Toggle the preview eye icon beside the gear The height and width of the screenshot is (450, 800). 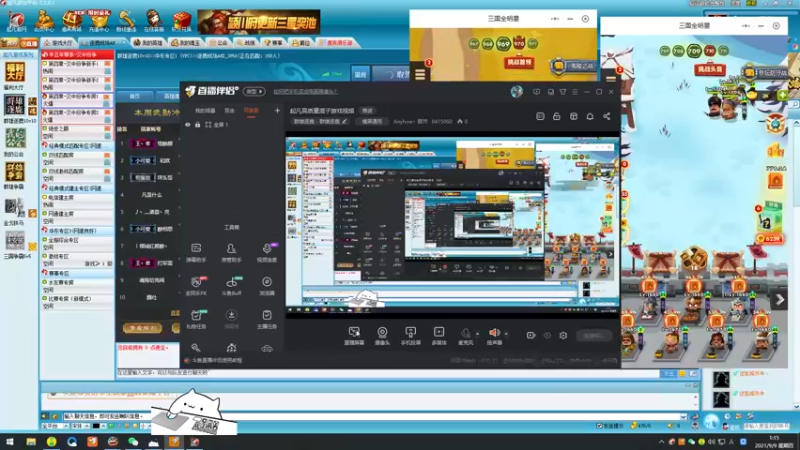click(x=547, y=335)
